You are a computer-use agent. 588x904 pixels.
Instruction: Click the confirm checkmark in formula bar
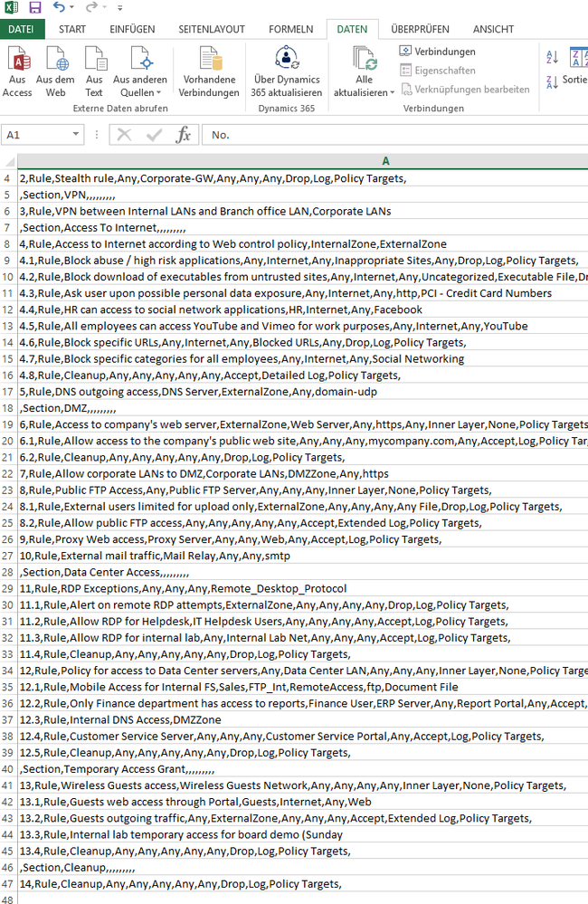click(x=154, y=135)
